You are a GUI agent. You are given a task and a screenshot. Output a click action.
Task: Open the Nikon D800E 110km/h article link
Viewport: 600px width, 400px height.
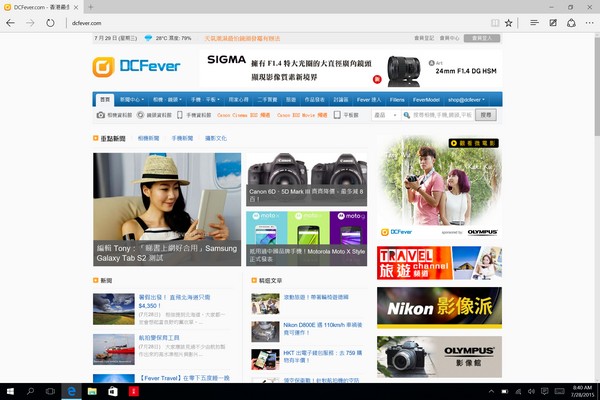click(x=323, y=328)
